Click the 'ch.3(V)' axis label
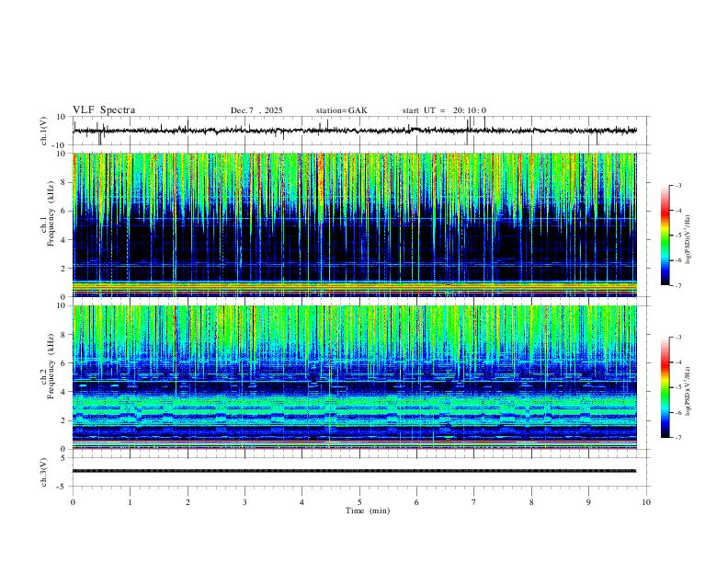 point(44,472)
